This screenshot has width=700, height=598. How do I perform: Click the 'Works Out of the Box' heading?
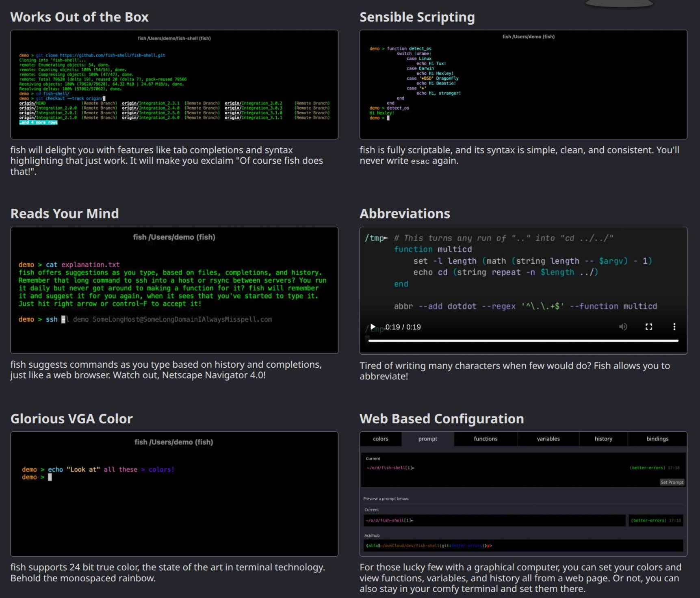pos(80,17)
